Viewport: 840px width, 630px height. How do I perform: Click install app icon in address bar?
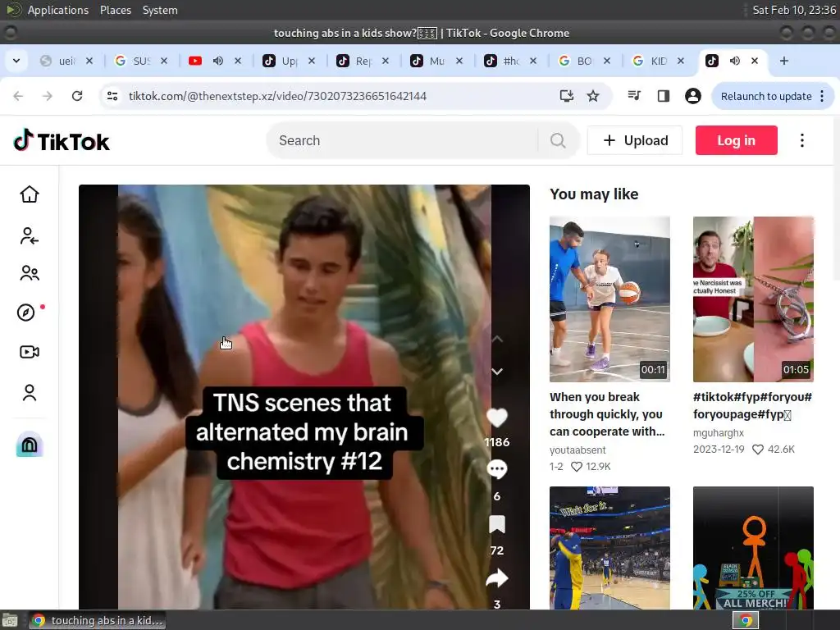click(566, 96)
